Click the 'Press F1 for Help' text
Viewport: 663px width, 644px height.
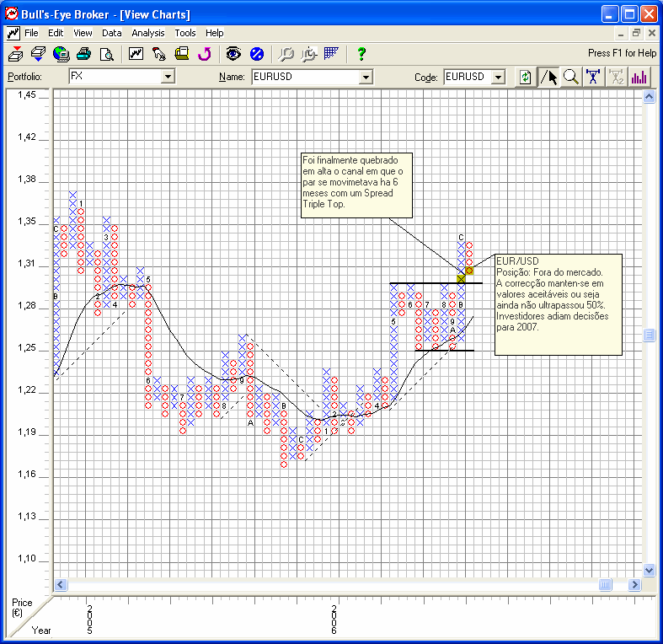click(x=622, y=53)
